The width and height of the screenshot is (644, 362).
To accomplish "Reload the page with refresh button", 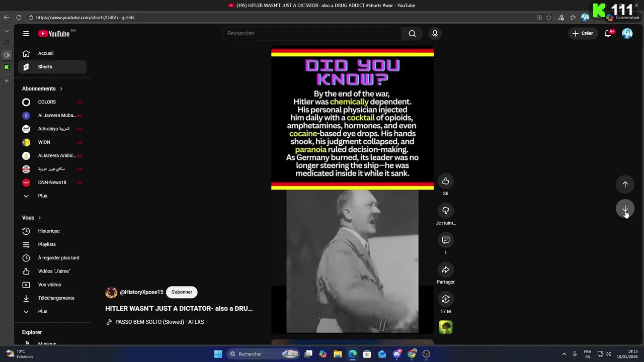I will [19, 17].
